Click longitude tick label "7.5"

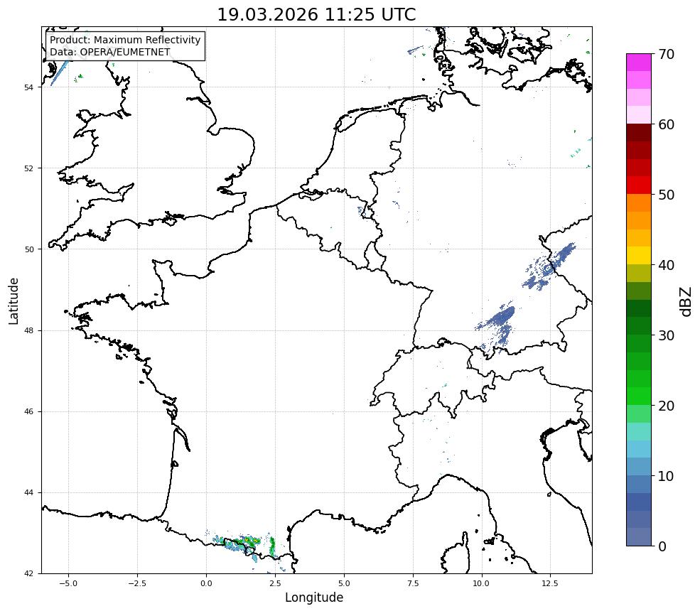[x=413, y=583]
